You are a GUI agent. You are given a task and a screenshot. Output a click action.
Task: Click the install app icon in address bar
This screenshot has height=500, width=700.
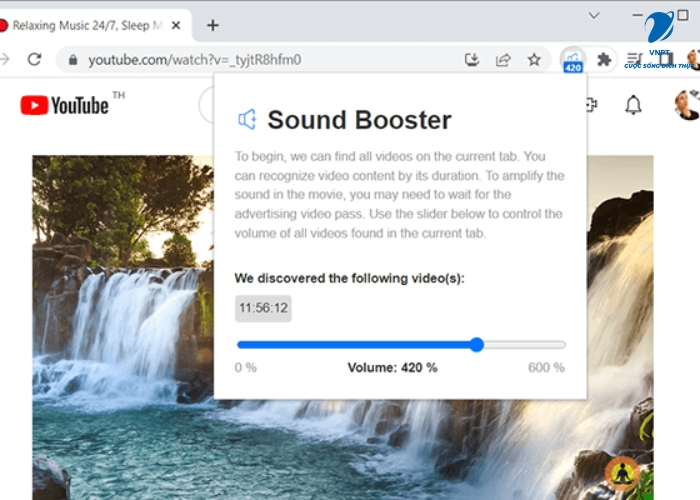(472, 59)
